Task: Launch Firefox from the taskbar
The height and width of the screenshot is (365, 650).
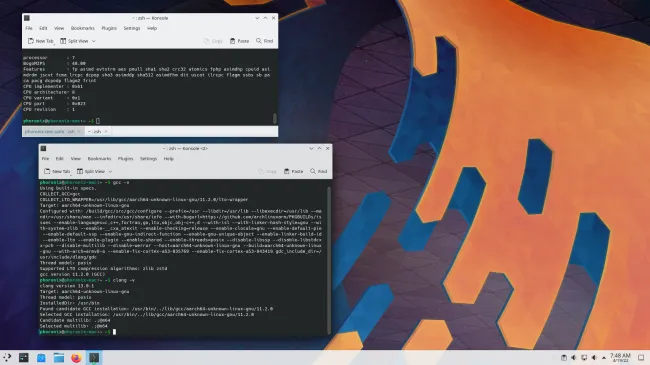Action: (76, 358)
